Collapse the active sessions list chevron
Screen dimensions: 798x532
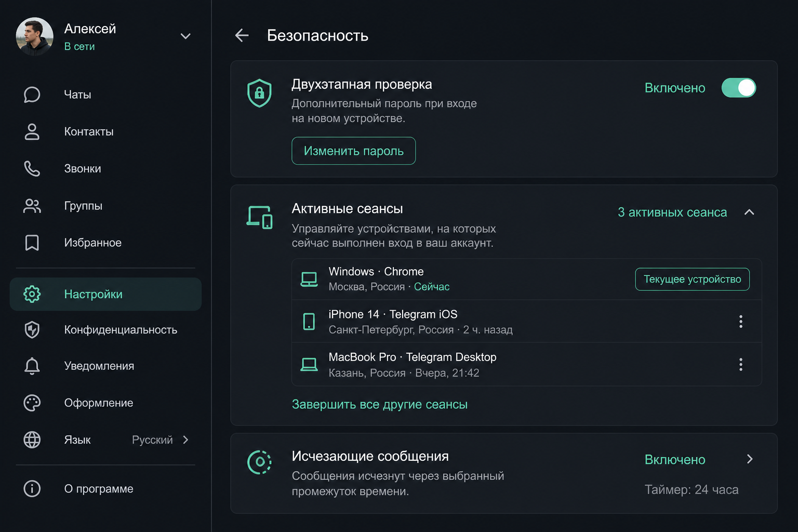749,212
